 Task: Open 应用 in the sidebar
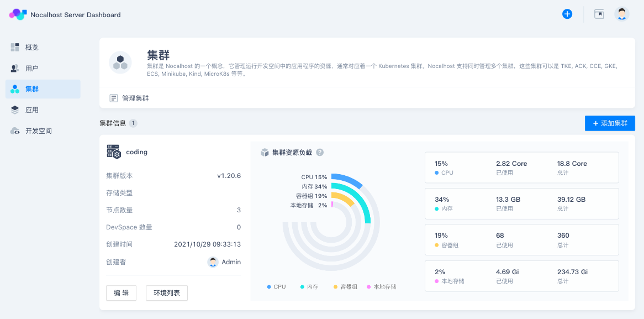click(x=43, y=110)
